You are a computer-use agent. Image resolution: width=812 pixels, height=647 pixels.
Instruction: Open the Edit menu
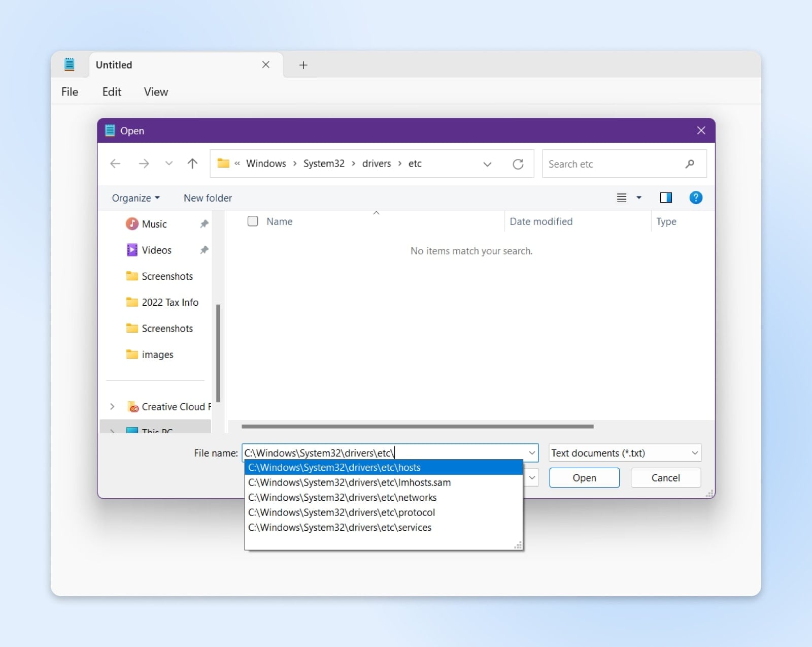[x=111, y=92]
